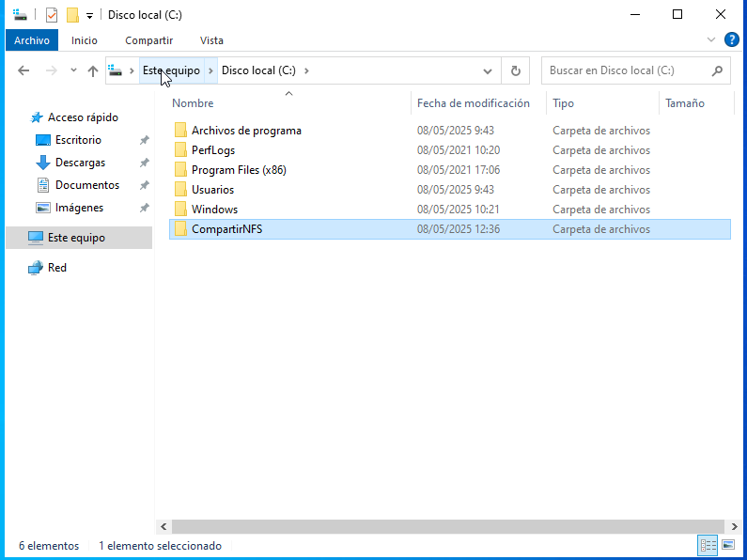Switch to large icons view layout
Screen dimensions: 747x560
click(727, 545)
